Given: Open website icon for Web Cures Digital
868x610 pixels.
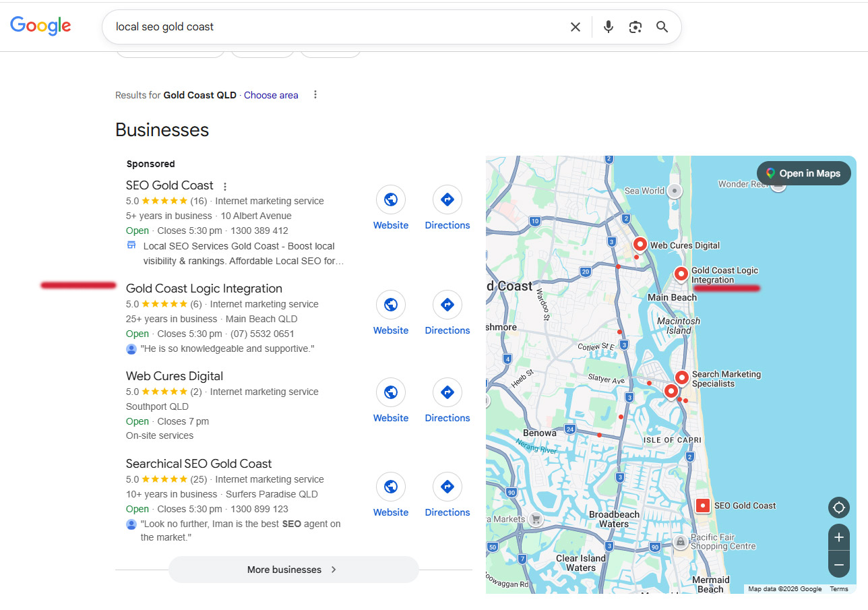Looking at the screenshot, I should pos(391,392).
